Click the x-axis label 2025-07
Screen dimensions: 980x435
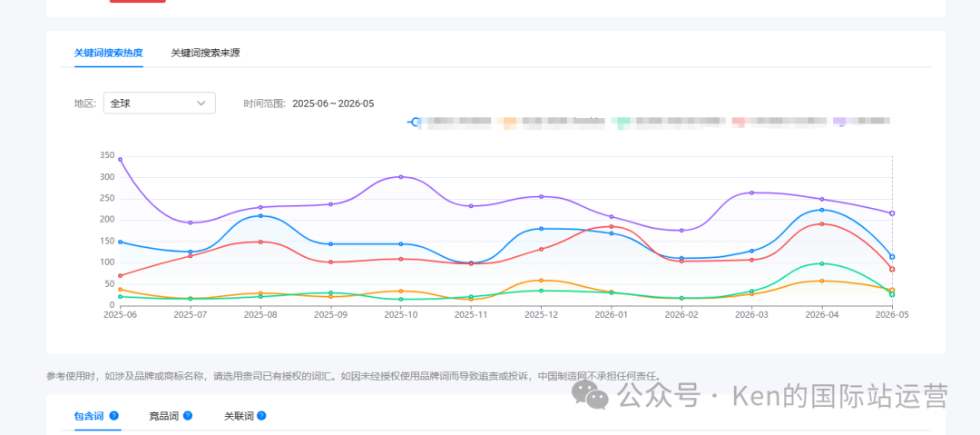(x=191, y=315)
